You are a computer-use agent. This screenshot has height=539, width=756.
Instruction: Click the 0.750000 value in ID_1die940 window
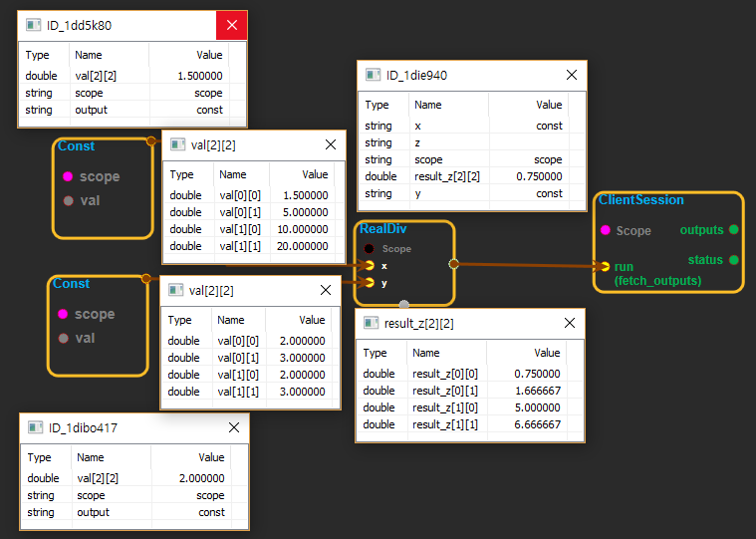(x=541, y=176)
